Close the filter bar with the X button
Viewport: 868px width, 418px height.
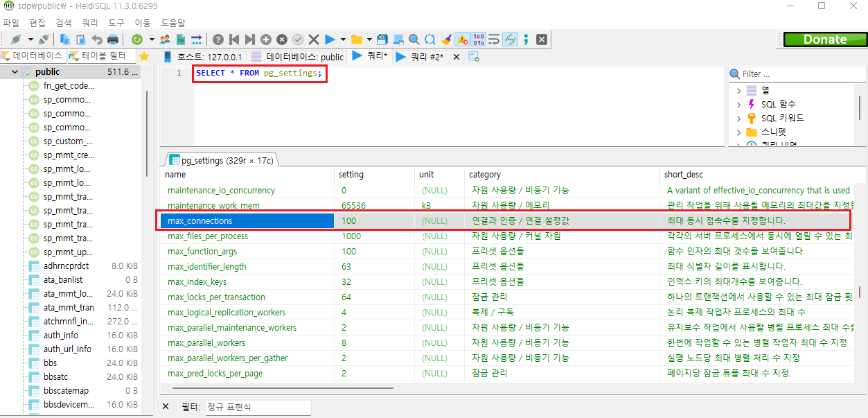[164, 407]
